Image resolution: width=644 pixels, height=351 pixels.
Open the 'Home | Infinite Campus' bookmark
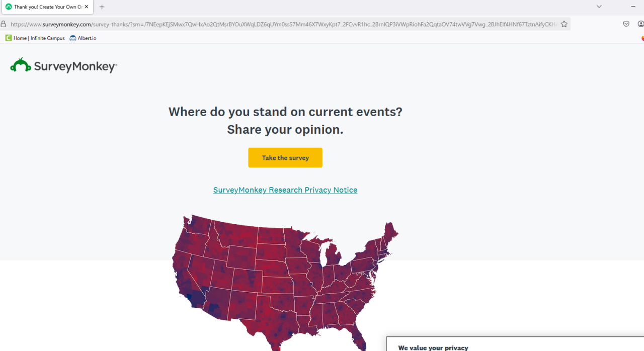click(x=39, y=38)
